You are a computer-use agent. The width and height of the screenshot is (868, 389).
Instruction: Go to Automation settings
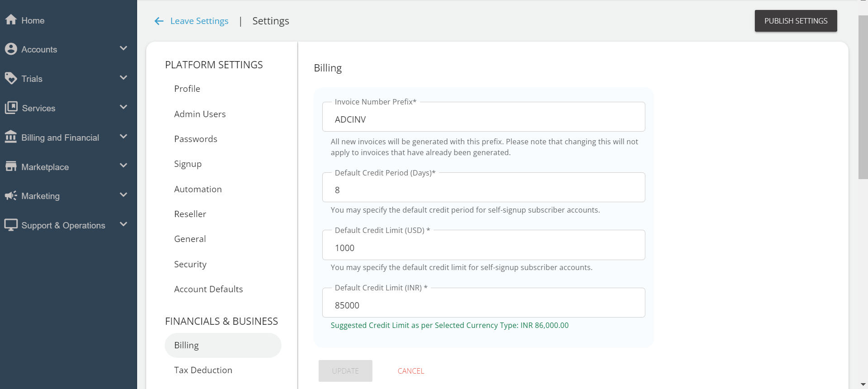pyautogui.click(x=198, y=189)
